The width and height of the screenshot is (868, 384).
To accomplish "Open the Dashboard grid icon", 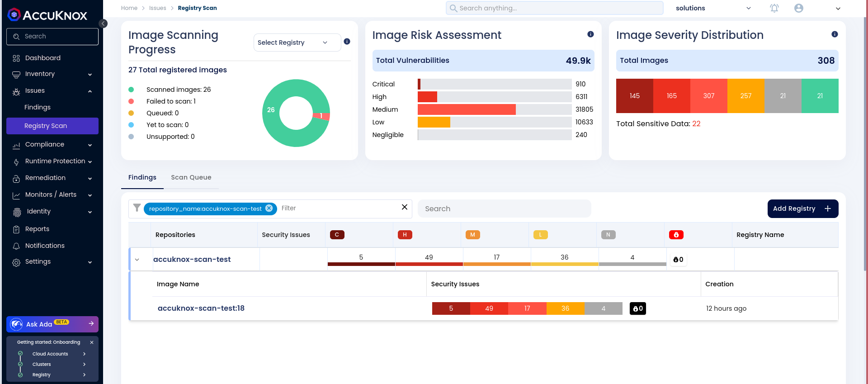I will (x=16, y=58).
